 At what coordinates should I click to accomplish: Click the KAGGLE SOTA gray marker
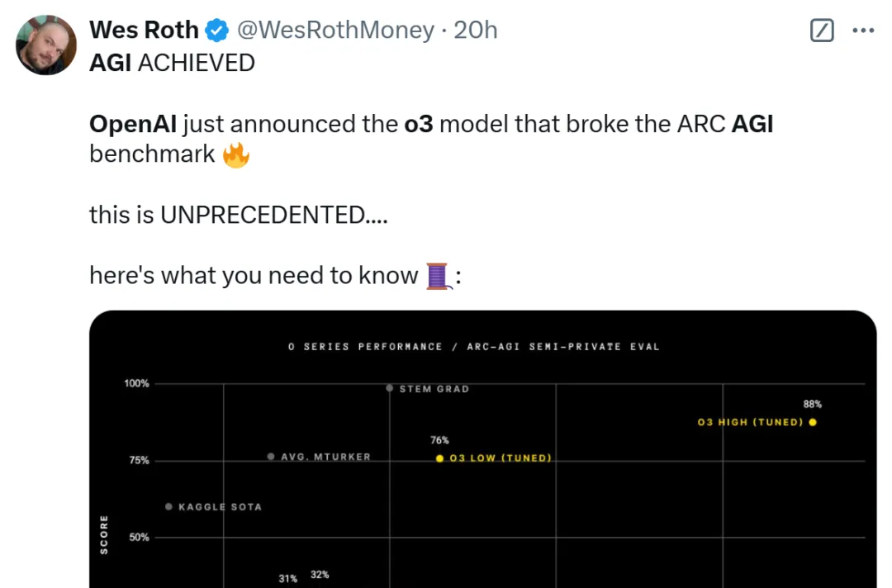coord(168,507)
